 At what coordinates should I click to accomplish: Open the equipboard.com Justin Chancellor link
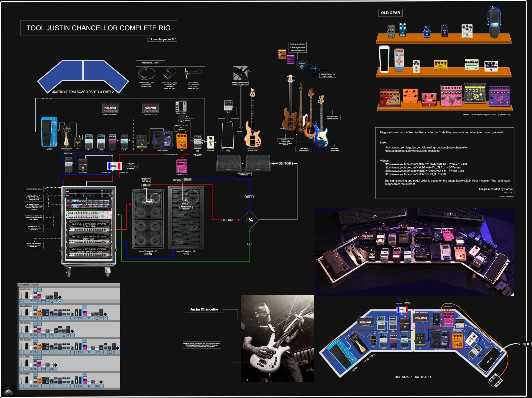[x=412, y=151]
